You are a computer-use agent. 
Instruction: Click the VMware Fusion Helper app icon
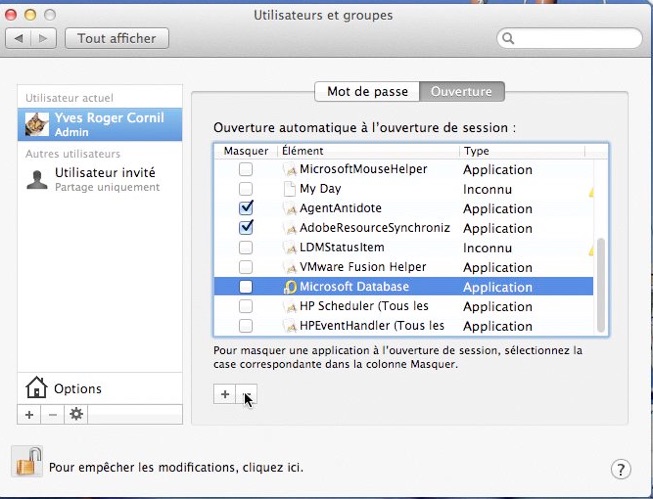[x=290, y=267]
